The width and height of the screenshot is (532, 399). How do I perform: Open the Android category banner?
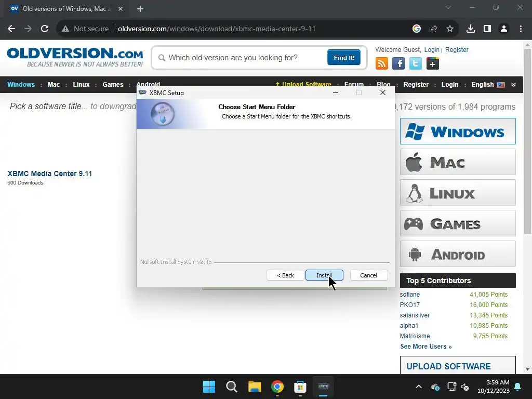point(458,254)
